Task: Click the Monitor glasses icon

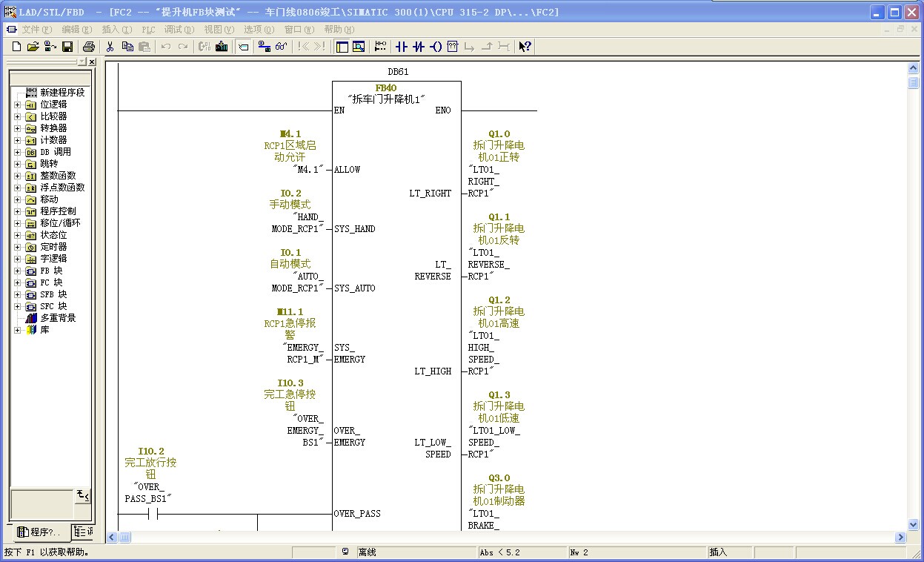Action: click(x=281, y=47)
